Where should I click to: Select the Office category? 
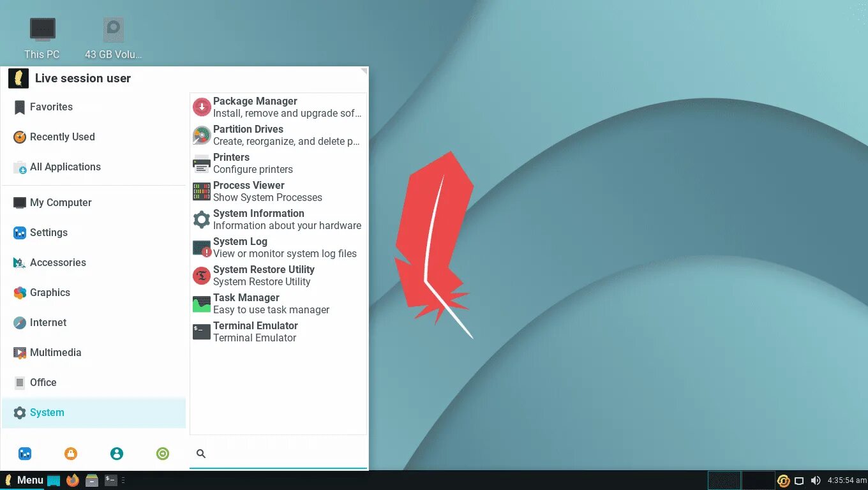(94, 383)
